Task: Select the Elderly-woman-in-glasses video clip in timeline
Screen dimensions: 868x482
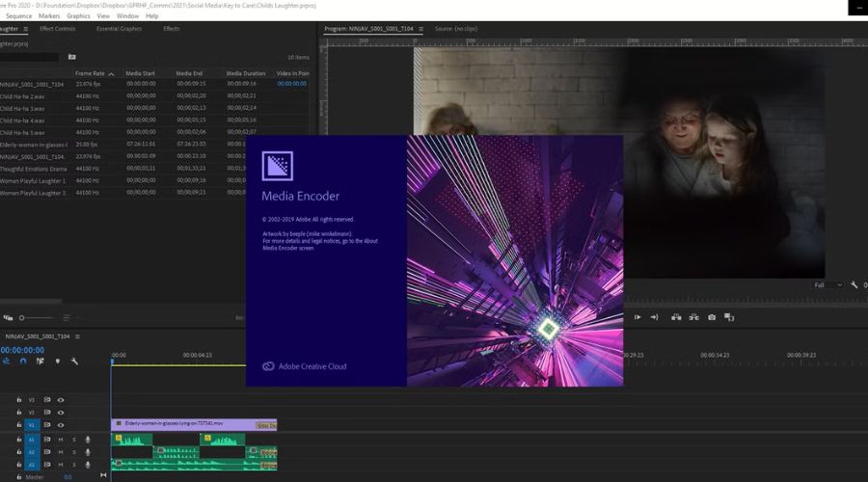Action: click(x=194, y=424)
